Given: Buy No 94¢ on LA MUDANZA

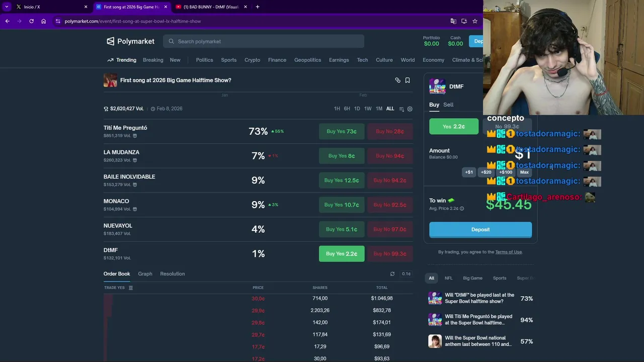Looking at the screenshot, I should click(x=389, y=156).
